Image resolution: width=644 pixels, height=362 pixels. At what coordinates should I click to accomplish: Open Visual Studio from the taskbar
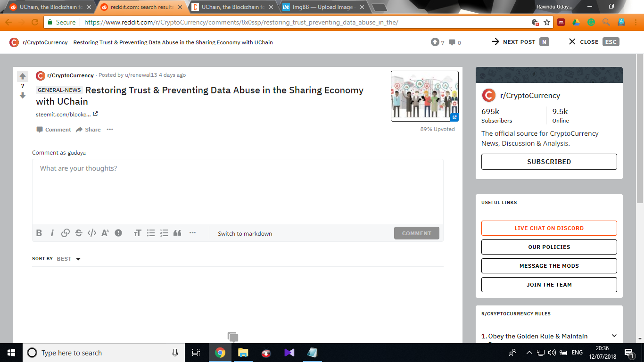289,353
